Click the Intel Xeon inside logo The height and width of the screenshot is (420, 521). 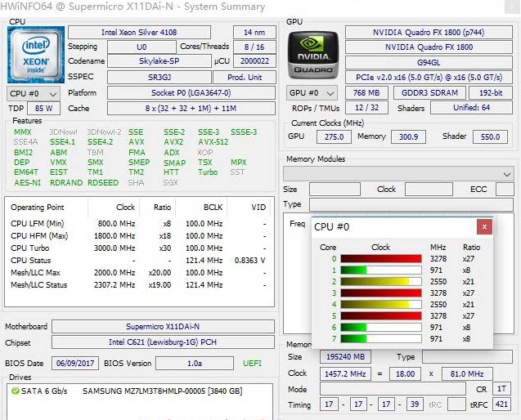[36, 55]
